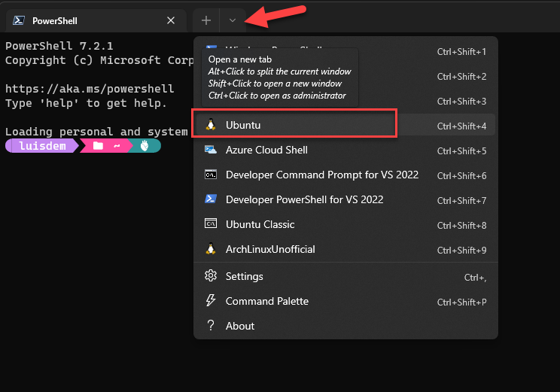Screen dimensions: 560x392
Task: Close the PowerShell tab
Action: 171,20
